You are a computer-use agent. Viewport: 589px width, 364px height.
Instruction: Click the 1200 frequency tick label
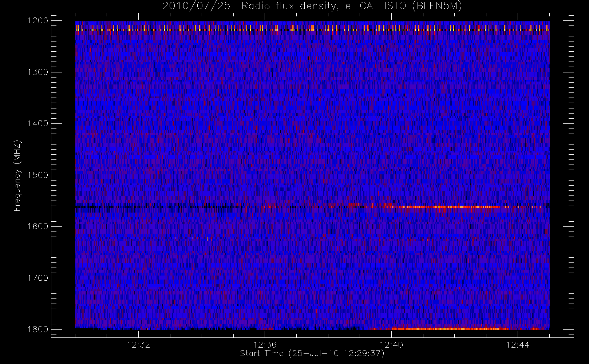pyautogui.click(x=38, y=21)
